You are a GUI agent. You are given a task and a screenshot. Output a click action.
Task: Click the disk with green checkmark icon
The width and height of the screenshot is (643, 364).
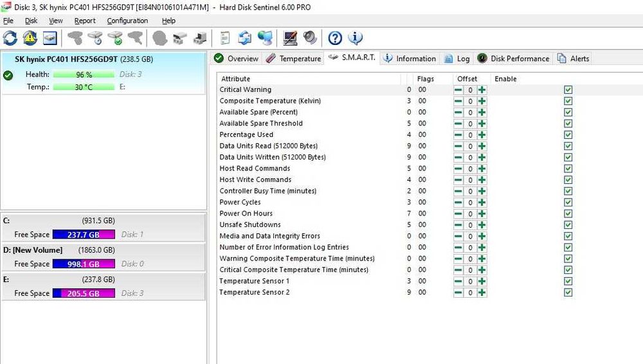115,38
